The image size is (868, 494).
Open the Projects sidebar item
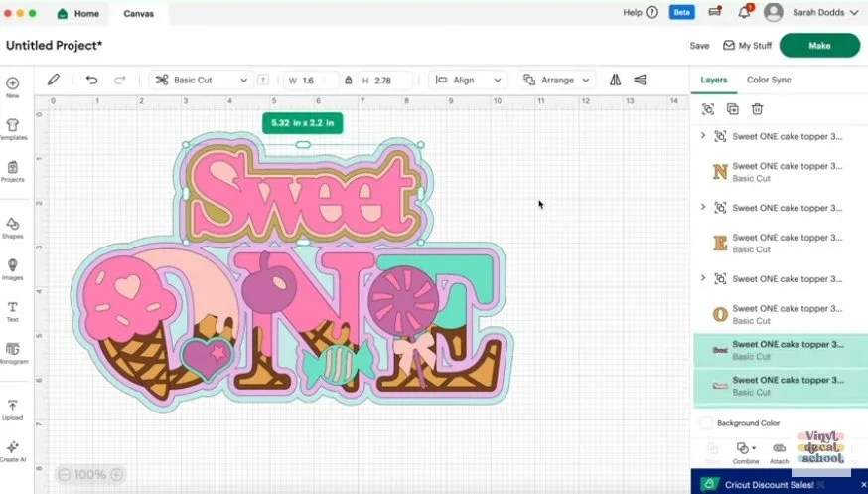12,171
